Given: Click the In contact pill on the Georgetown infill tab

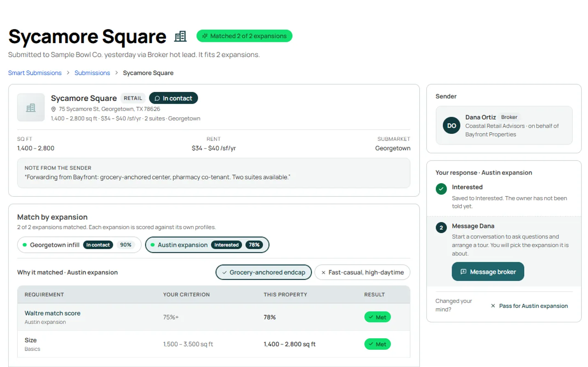Looking at the screenshot, I should pos(98,245).
